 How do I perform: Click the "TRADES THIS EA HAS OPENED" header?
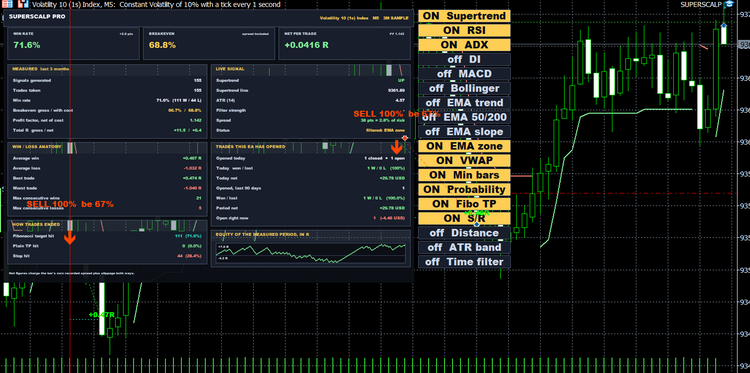(251, 147)
